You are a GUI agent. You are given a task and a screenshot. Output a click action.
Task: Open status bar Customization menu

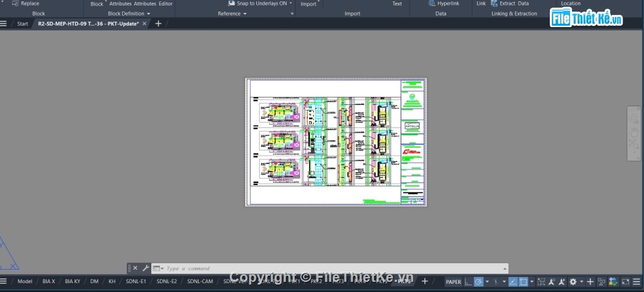(637, 282)
